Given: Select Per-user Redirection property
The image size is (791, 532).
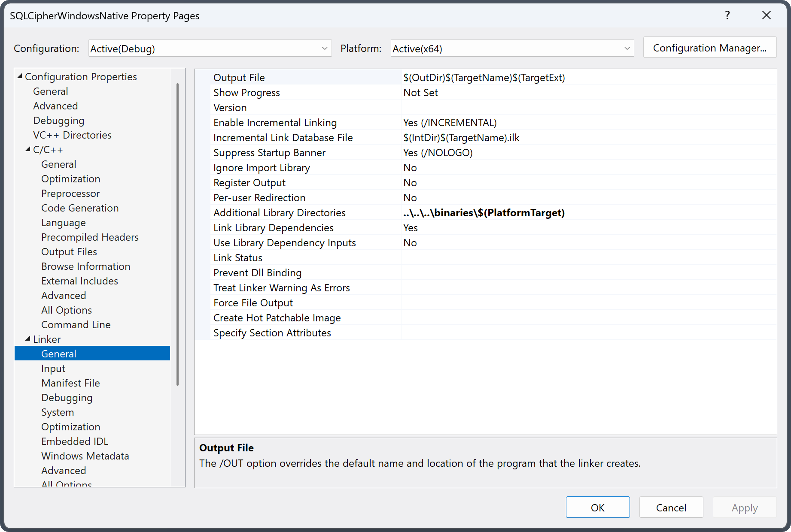Looking at the screenshot, I should 259,198.
